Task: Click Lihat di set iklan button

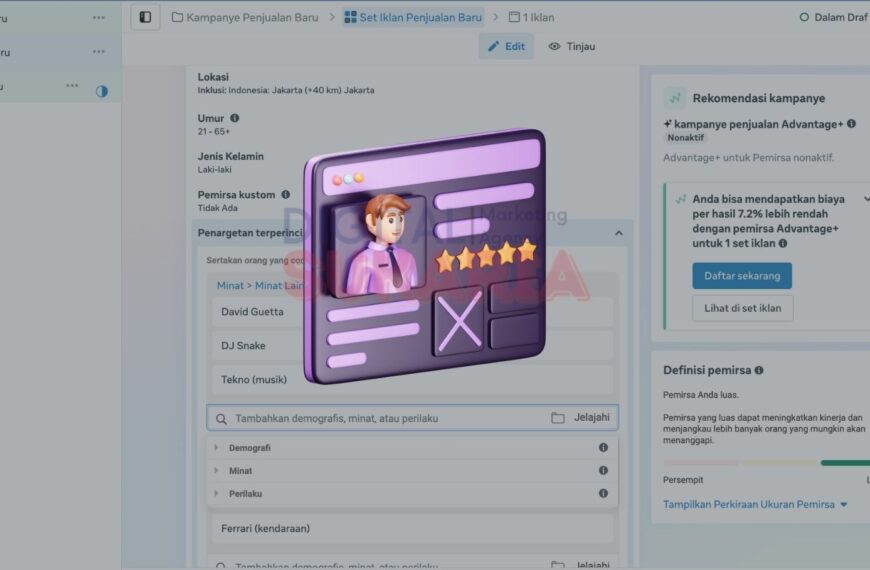Action: 742,308
